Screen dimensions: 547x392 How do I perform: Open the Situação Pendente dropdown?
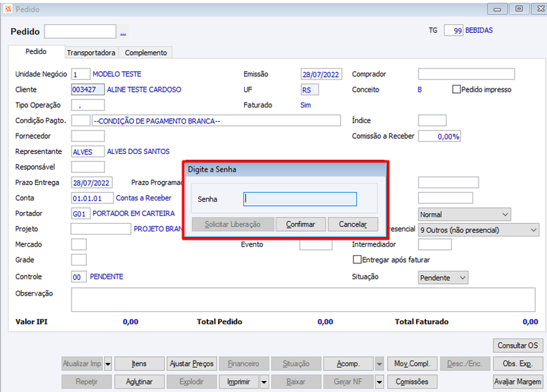443,278
